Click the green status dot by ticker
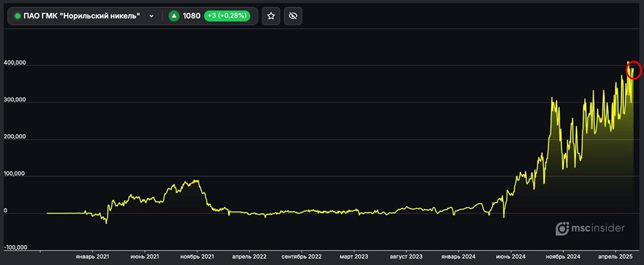 (x=17, y=16)
